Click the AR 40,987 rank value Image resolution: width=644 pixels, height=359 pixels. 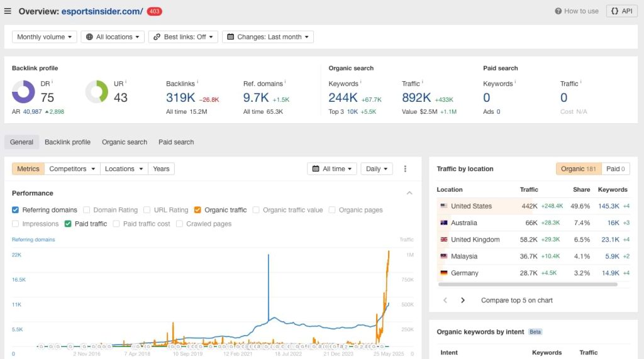(32, 112)
